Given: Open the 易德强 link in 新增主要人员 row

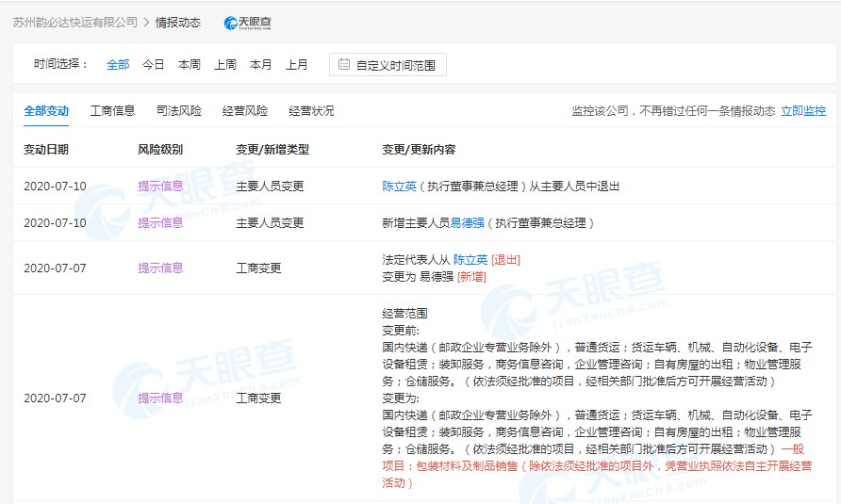Looking at the screenshot, I should click(x=467, y=223).
